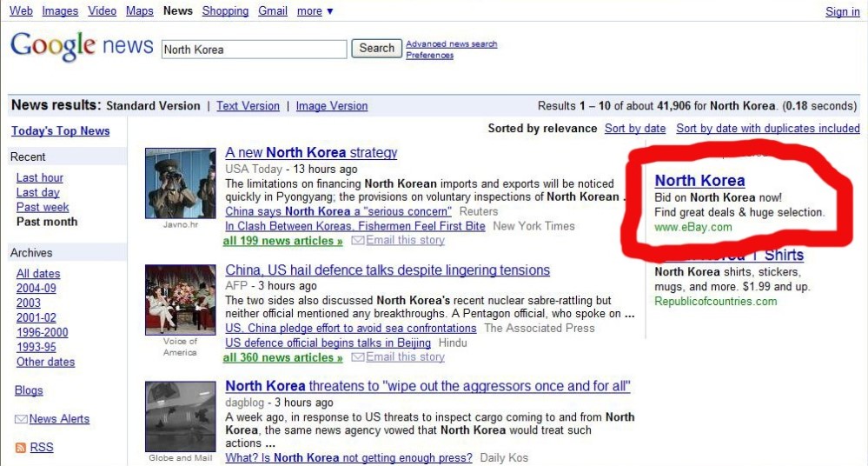Open 'US defence official begins talks in Beijing'
This screenshot has height=466, width=868.
coord(328,343)
